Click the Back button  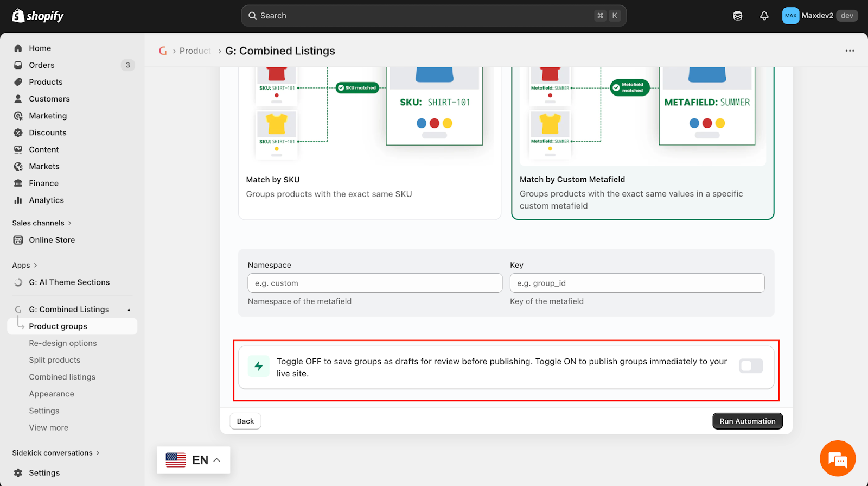coord(245,421)
